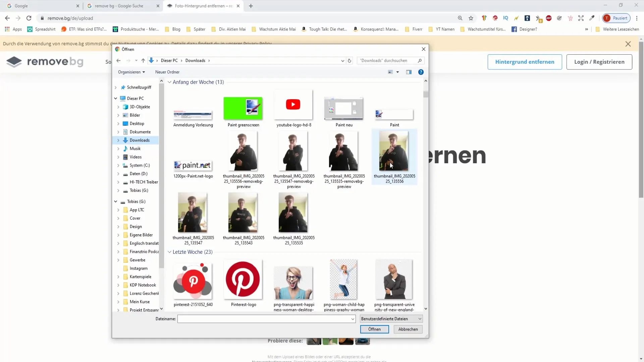Select Videos in the navigation tree
The image size is (644, 362).
pyautogui.click(x=136, y=157)
